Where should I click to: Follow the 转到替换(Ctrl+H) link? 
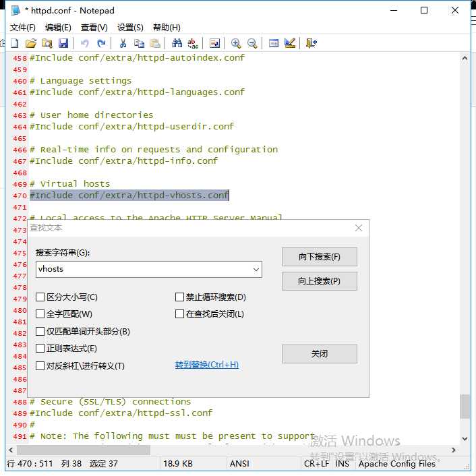tap(207, 365)
